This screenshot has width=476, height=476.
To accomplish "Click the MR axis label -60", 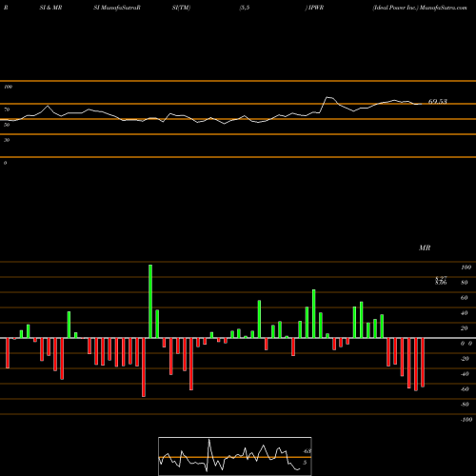I will (465, 389).
